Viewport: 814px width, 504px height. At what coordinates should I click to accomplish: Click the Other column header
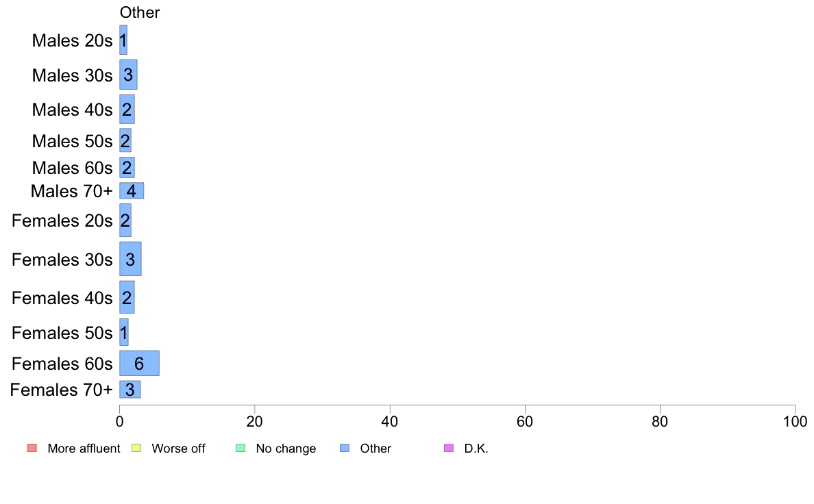140,12
